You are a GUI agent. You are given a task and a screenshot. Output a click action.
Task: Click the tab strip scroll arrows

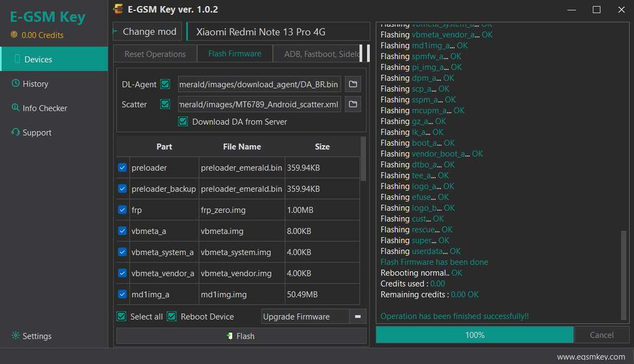click(x=365, y=53)
